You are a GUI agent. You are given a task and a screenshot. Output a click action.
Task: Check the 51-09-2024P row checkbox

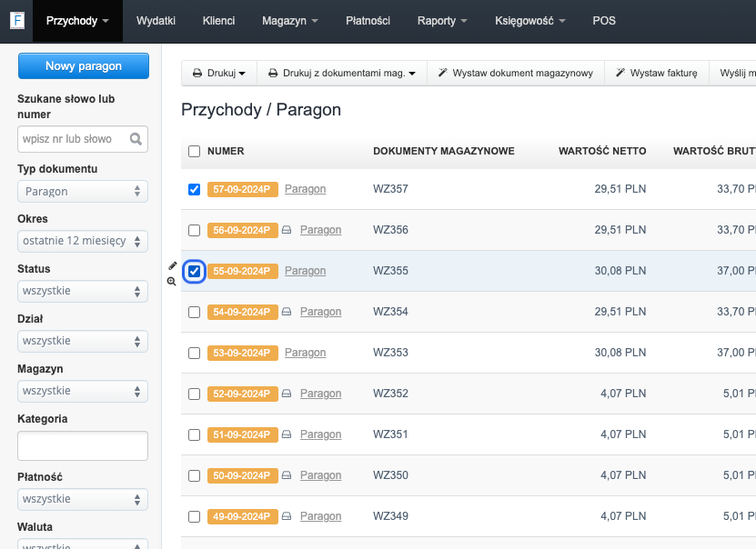(x=194, y=434)
